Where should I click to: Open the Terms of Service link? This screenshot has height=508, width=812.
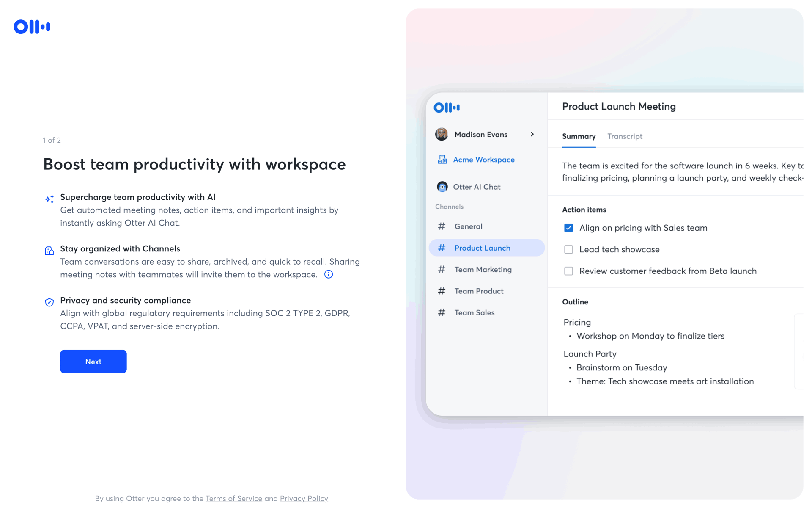point(234,499)
